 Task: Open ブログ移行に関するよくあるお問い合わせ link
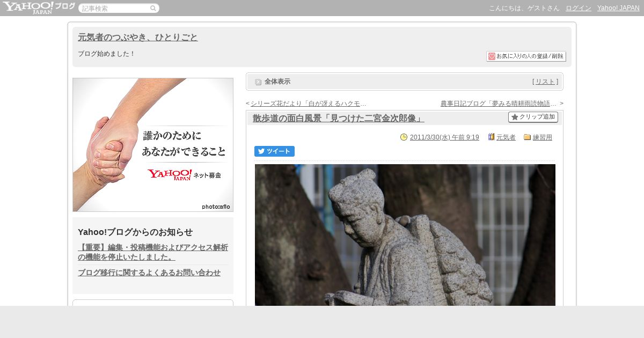point(149,273)
